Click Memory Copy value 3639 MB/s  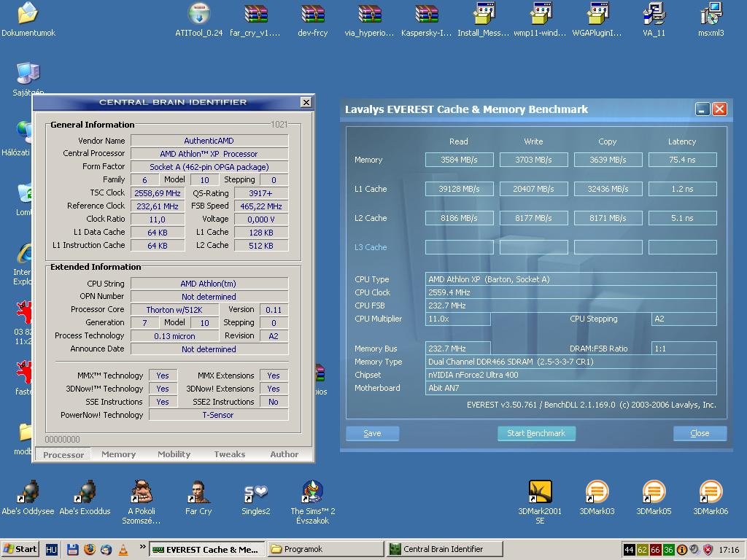pyautogui.click(x=608, y=160)
